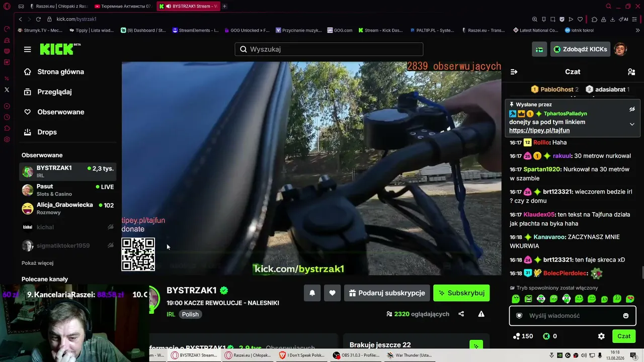Open chat settings gear

click(601, 336)
